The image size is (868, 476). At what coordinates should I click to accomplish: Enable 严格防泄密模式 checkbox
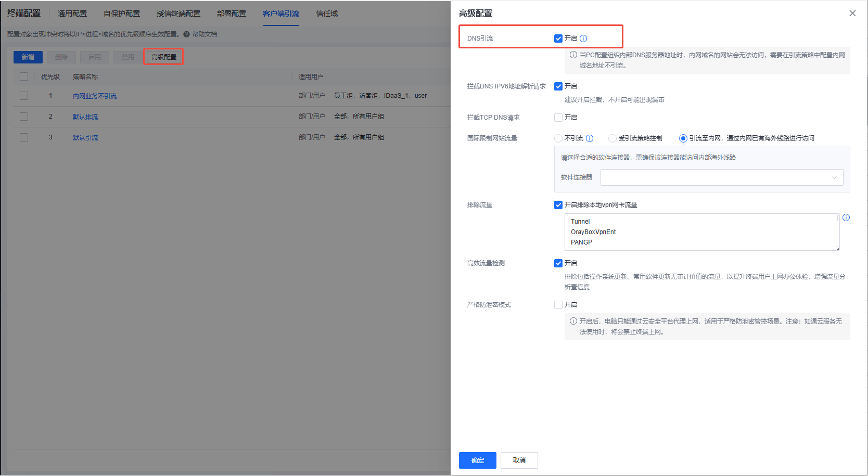[558, 305]
